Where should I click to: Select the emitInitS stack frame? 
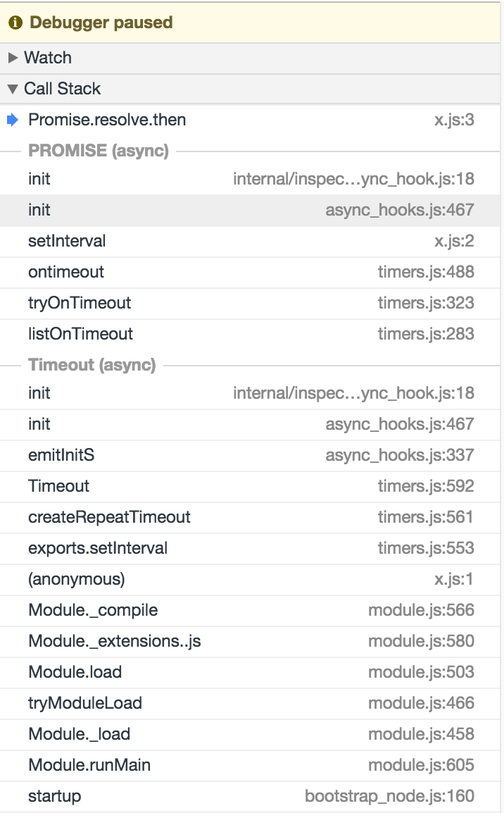point(250,455)
